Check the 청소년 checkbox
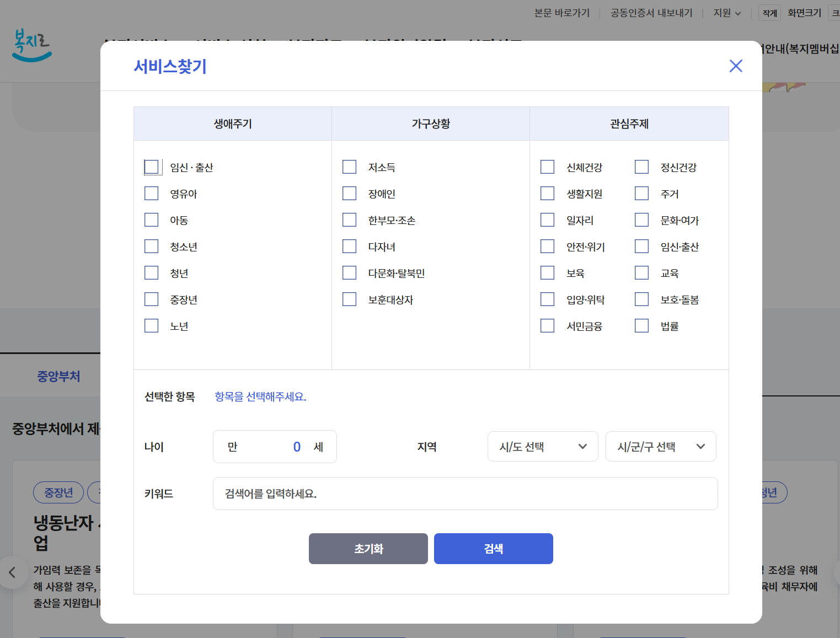Image resolution: width=840 pixels, height=638 pixels. click(x=152, y=246)
